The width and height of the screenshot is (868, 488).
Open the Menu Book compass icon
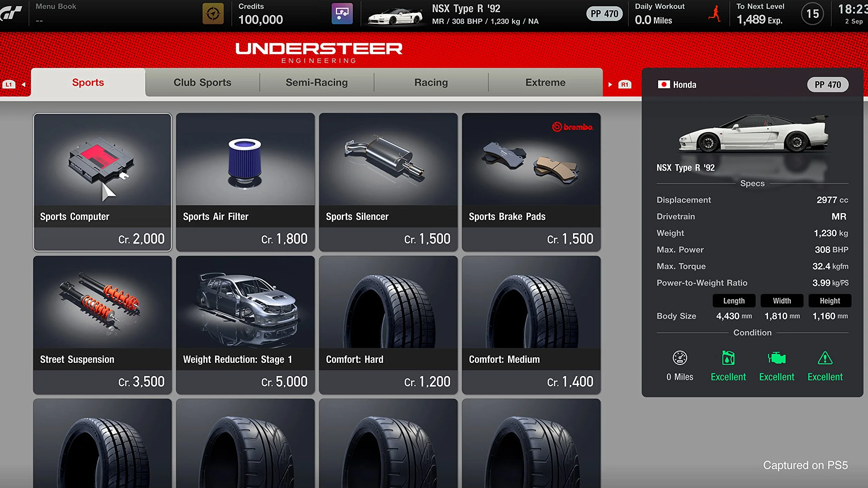(x=213, y=14)
